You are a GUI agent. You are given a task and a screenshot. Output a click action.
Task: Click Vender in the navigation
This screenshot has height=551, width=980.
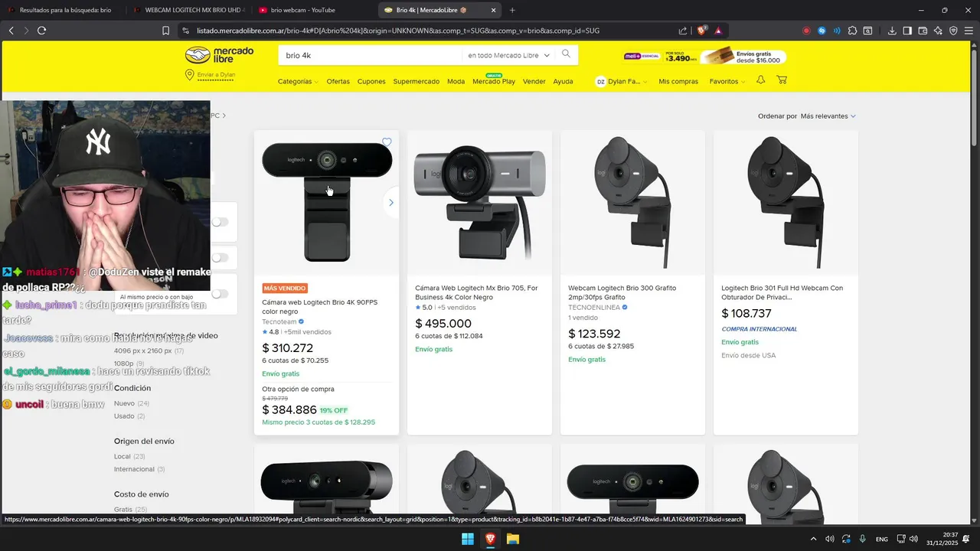534,81
